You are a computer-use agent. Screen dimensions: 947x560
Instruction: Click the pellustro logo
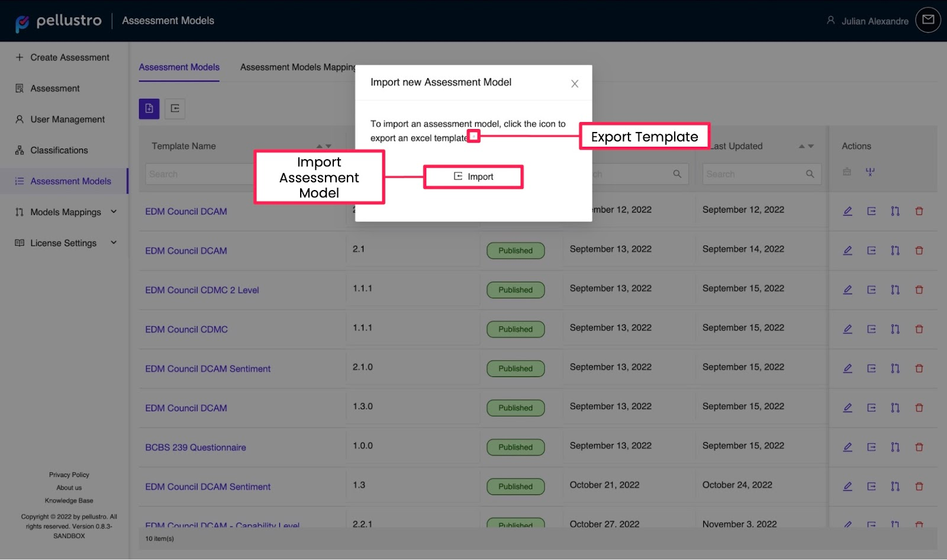pyautogui.click(x=58, y=21)
